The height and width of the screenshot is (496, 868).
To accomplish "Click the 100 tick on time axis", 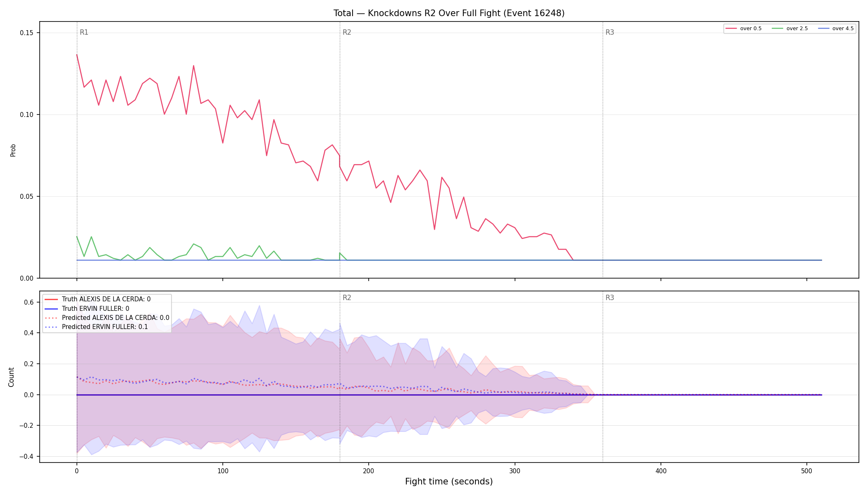I will (x=223, y=471).
